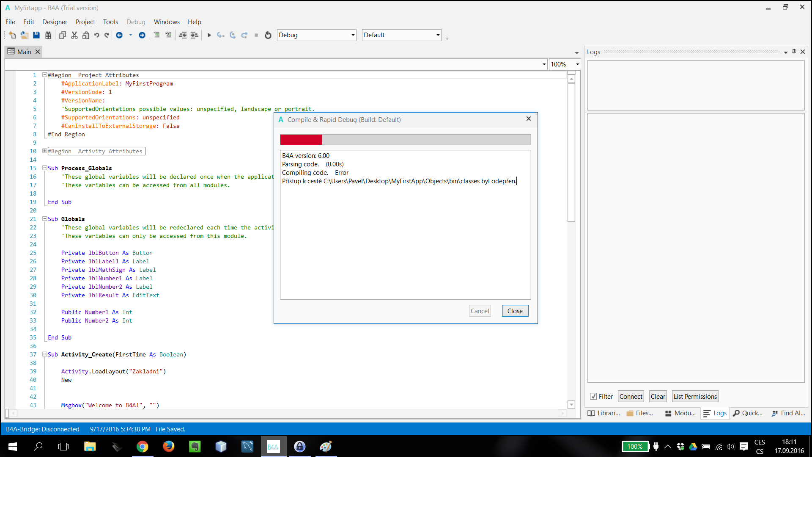Screen dimensions: 812x508
Task: Collapse the Sub Globals code block
Action: pos(44,219)
